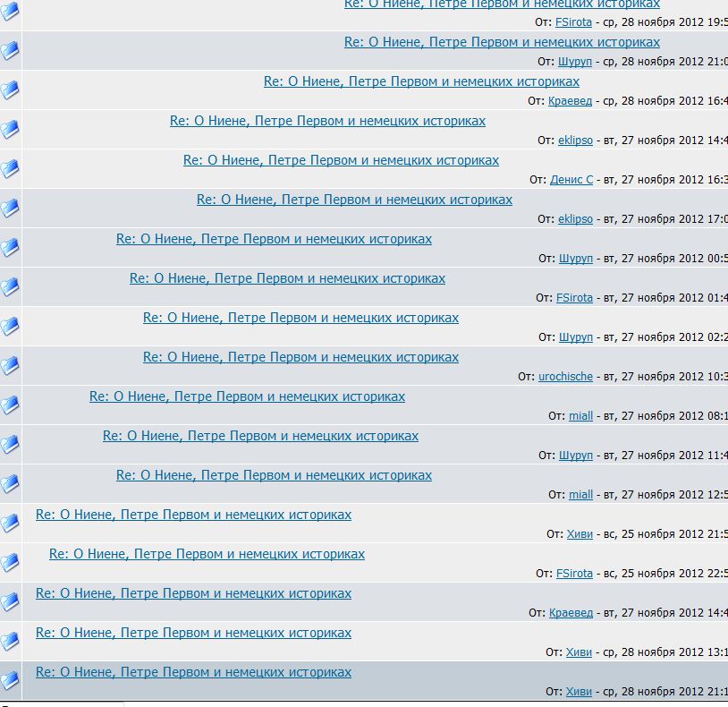The image size is (728, 707).
Task: Open Шуруп's reply title from 28 ноября
Action: (x=502, y=42)
